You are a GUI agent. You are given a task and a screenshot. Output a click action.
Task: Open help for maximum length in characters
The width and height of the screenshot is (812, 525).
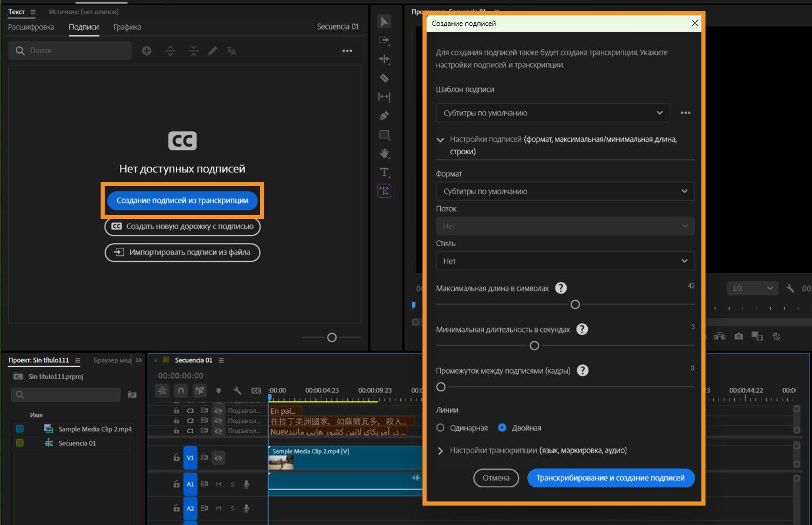click(x=561, y=288)
